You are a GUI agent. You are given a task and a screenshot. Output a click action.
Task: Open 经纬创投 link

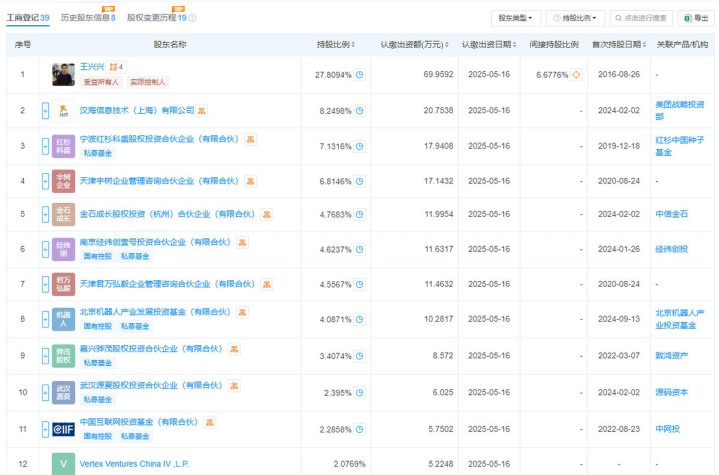point(671,249)
